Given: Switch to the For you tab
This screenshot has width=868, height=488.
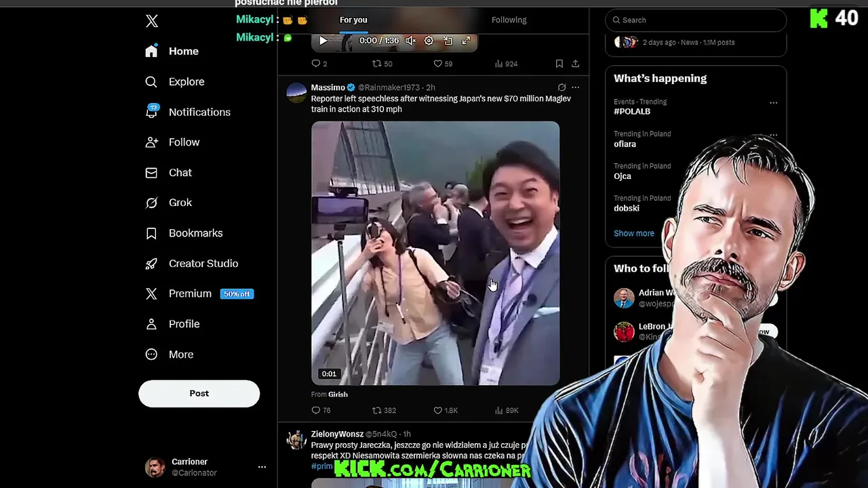Looking at the screenshot, I should pyautogui.click(x=353, y=20).
